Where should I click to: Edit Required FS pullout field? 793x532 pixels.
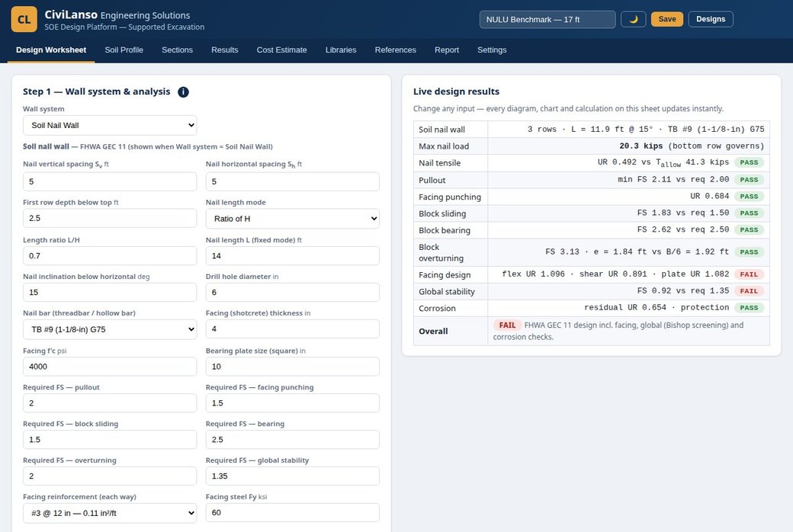[x=110, y=403]
